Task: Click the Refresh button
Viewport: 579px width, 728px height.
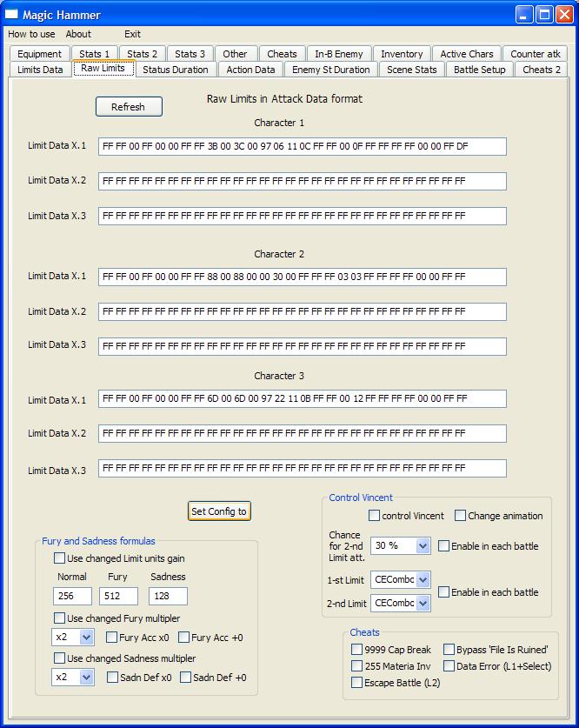Action: 129,106
